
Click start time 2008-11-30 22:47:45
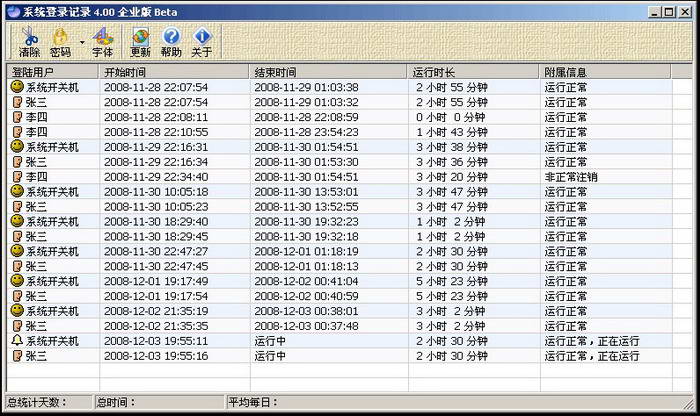click(156, 266)
